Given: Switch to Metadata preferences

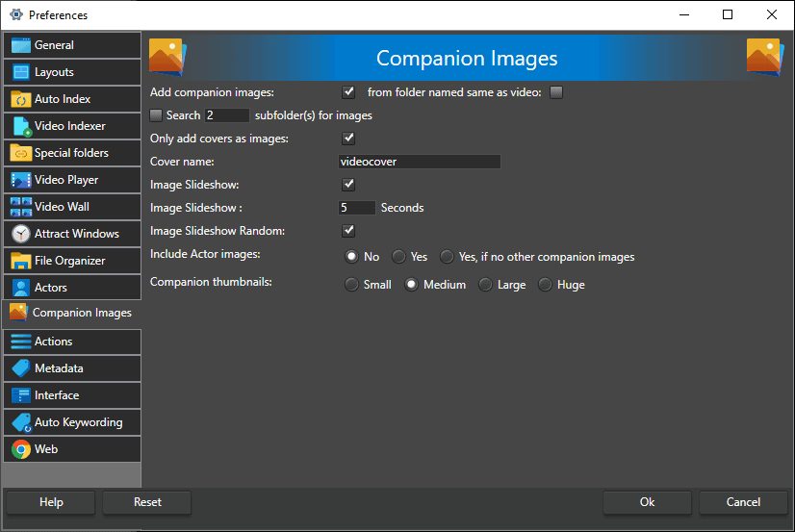Looking at the screenshot, I should pos(72,368).
